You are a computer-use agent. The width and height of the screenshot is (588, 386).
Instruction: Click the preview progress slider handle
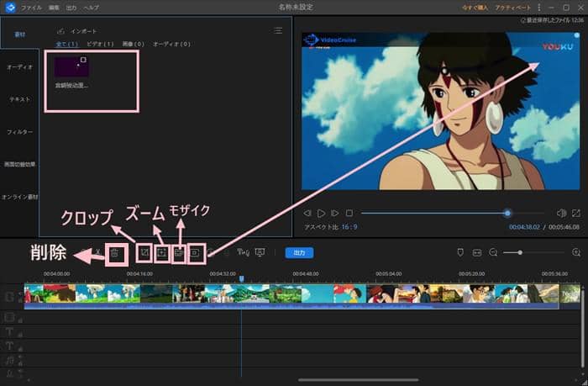tap(507, 214)
